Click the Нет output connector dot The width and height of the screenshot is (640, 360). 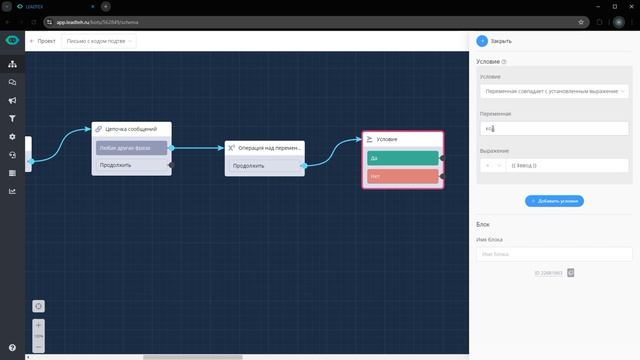(442, 176)
